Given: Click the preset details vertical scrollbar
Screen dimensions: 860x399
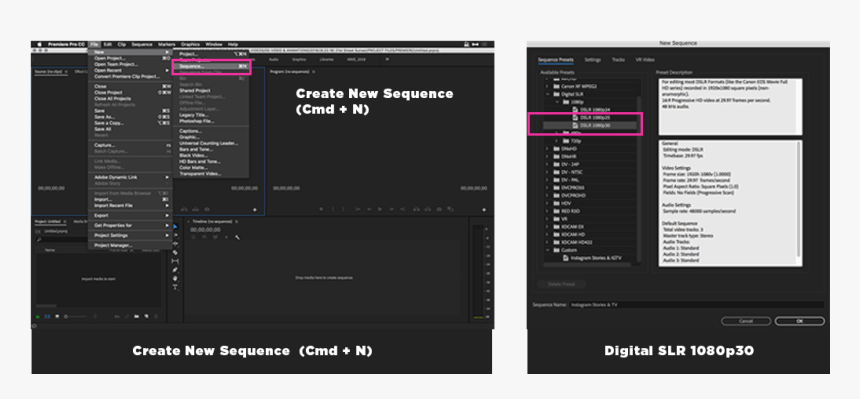Looking at the screenshot, I should pyautogui.click(x=799, y=199).
